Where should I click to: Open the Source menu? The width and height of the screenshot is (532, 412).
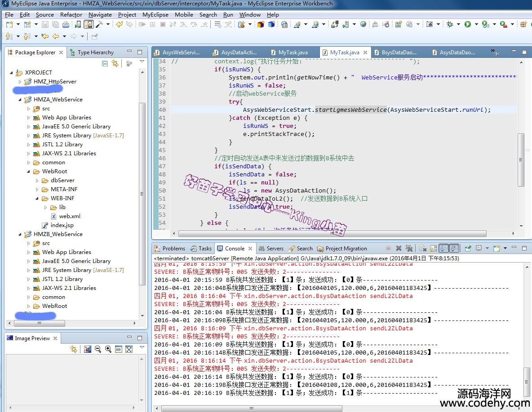click(x=45, y=14)
